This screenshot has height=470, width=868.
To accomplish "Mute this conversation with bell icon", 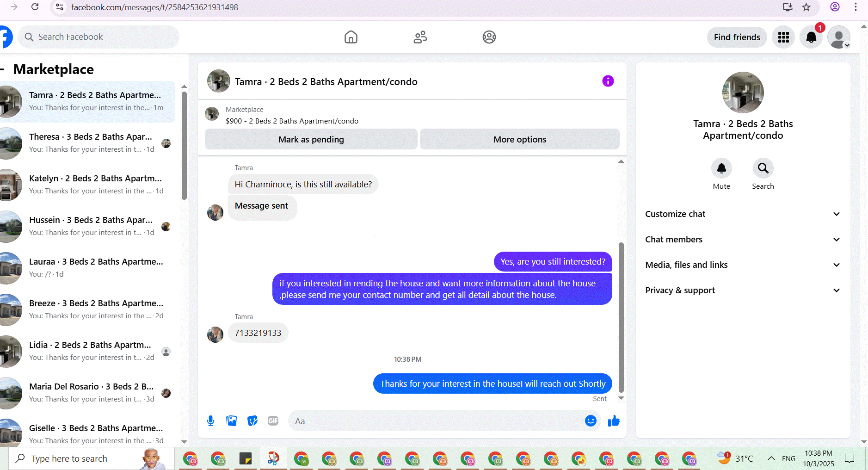I will coord(721,168).
